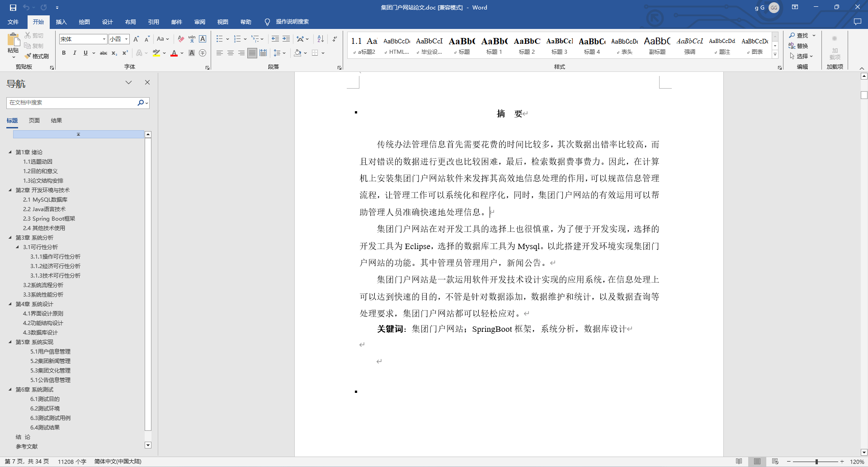The height and width of the screenshot is (467, 868).
Task: Jump to 2.3 Spring Boot框架 heading
Action: point(49,219)
